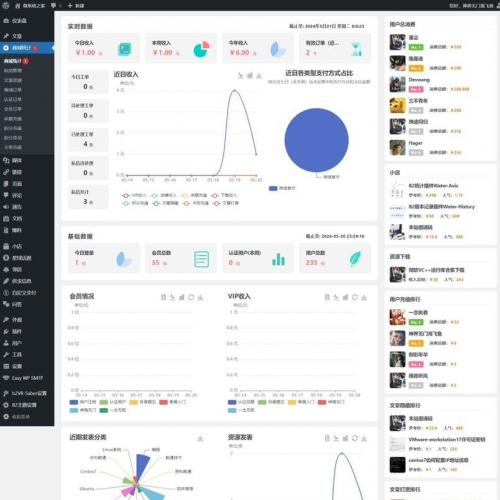Viewport: 500px width, 500px height.
Task: Open the VMware workstation17 article
Action: (447, 440)
